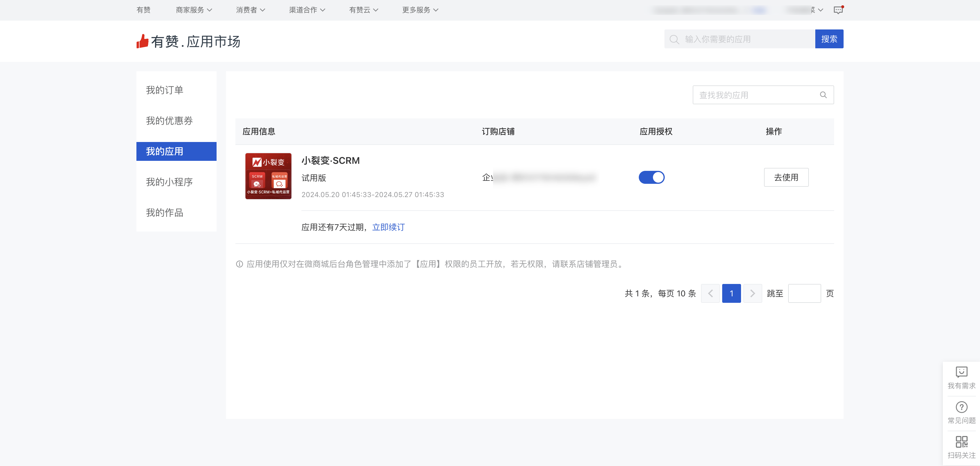Expand the 商家服务 dropdown menu

pyautogui.click(x=194, y=10)
